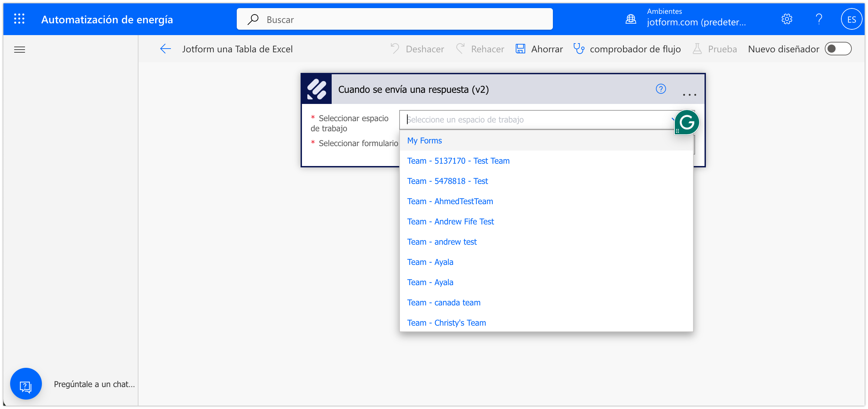The height and width of the screenshot is (409, 868).
Task: Select Team - 5137170 - Test Team
Action: click(546, 161)
